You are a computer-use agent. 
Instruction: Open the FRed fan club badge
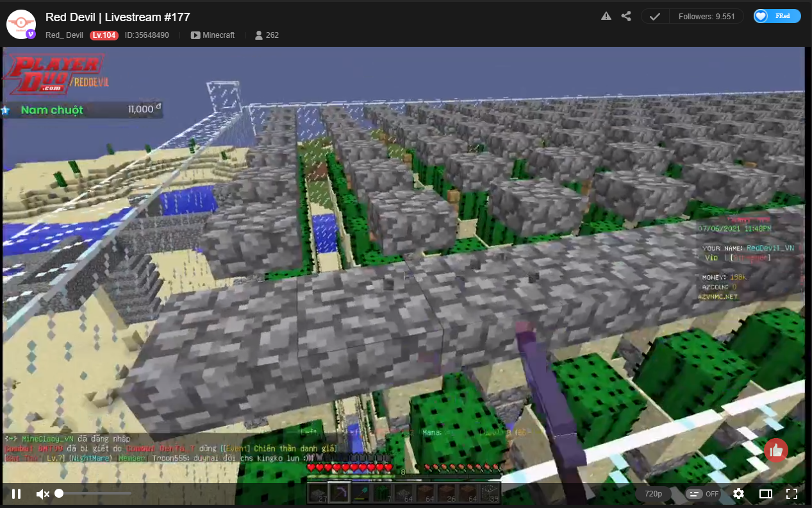(x=777, y=16)
